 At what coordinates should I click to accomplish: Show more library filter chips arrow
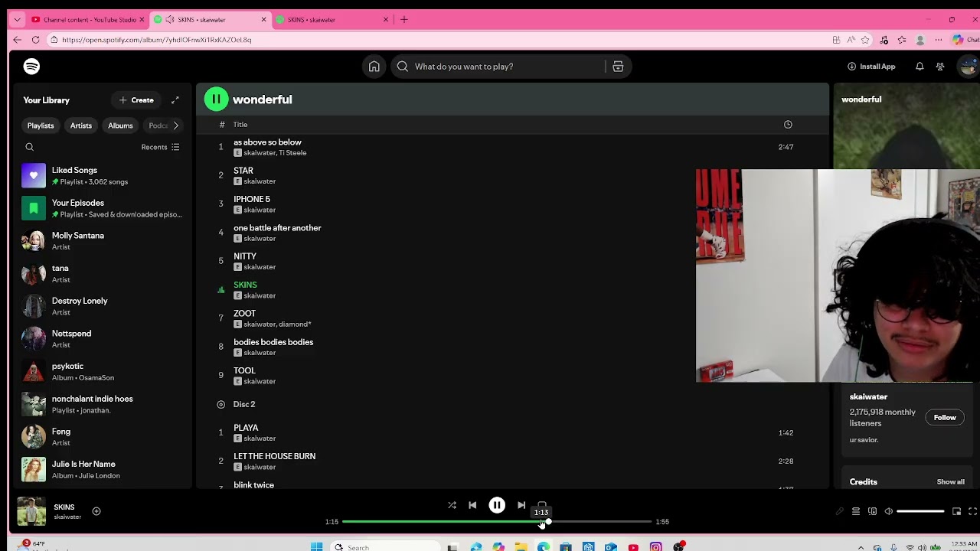pos(175,126)
